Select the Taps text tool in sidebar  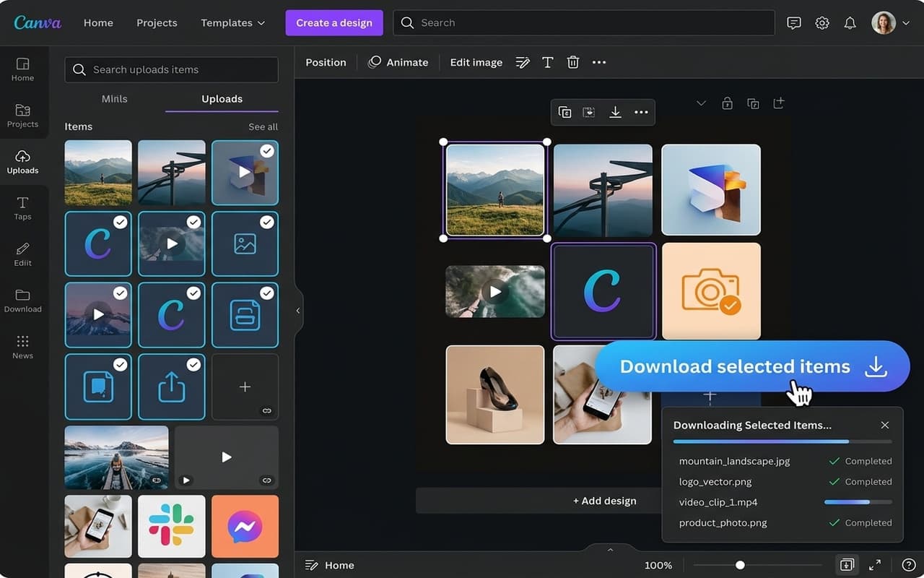(x=22, y=208)
